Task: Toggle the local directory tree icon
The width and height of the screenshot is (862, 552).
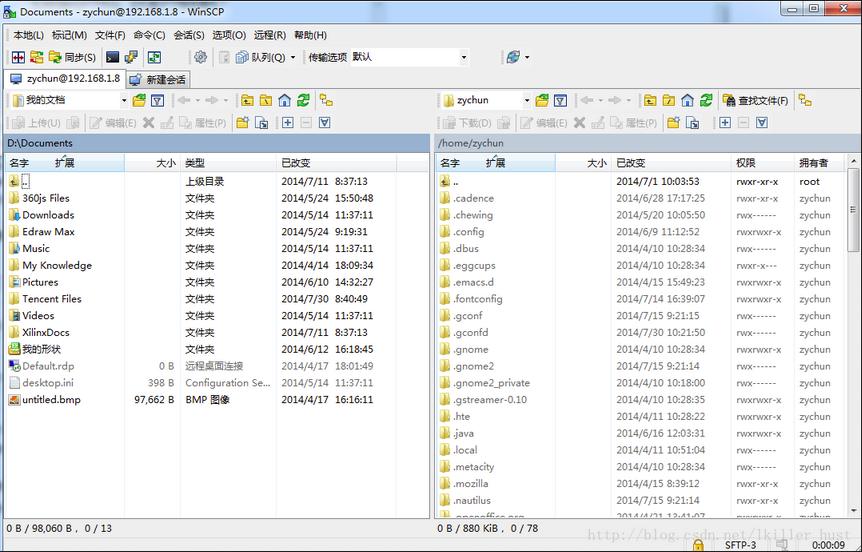Action: pos(327,100)
